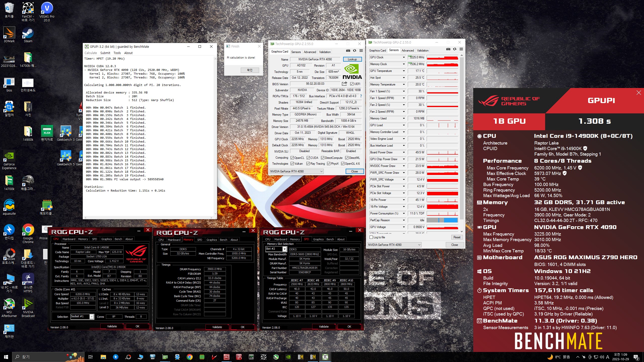Toggle the UEFI checkbox in GPU-Z
The height and width of the screenshot is (362, 644).
click(x=352, y=84)
